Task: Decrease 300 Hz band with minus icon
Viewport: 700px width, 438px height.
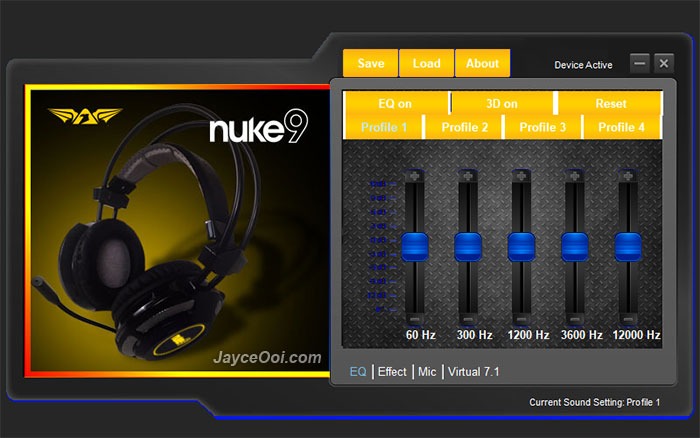Action: point(468,319)
